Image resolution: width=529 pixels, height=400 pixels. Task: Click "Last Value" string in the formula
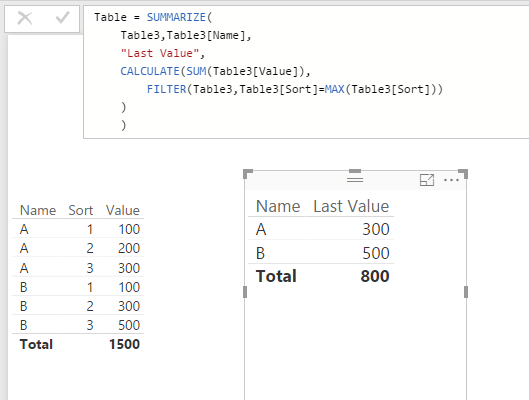tap(160, 53)
